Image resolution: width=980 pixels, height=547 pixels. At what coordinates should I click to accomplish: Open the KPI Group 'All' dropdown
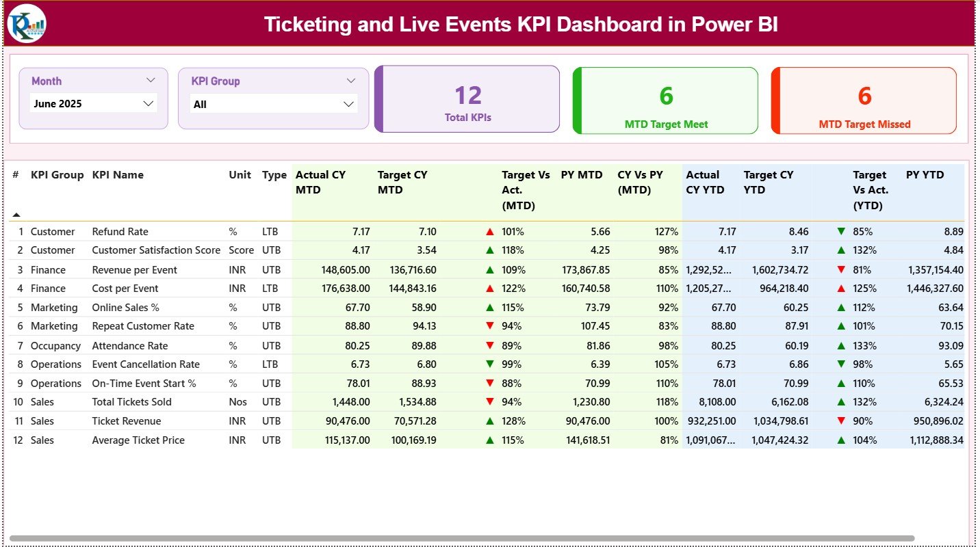coord(349,104)
